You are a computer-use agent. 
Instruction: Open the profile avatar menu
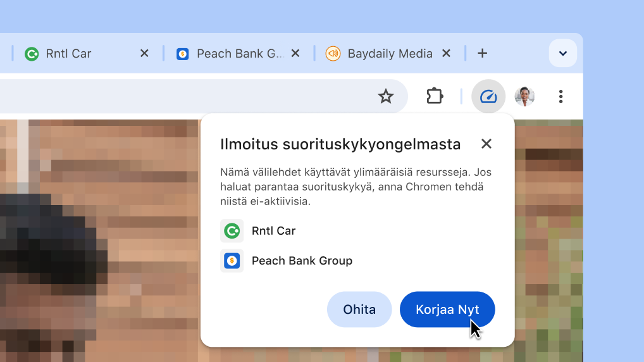pos(524,97)
